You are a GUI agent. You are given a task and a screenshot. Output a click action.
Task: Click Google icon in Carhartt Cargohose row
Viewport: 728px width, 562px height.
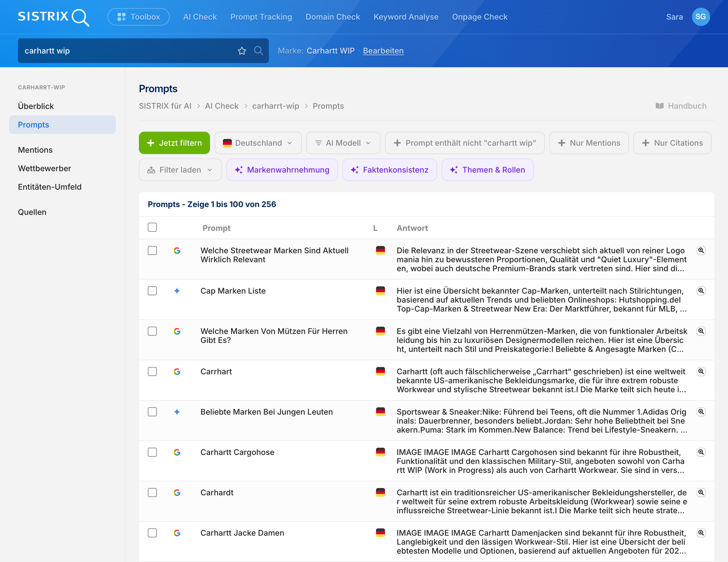tap(177, 452)
